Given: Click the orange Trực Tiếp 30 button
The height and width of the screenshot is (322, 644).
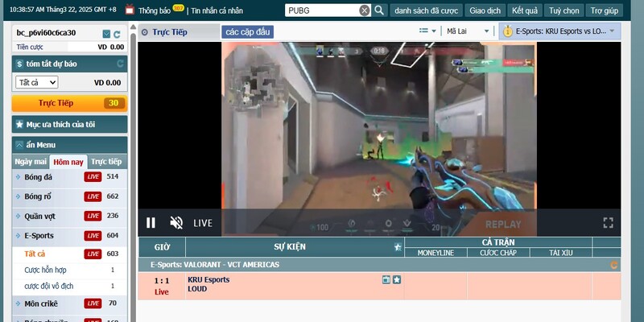Looking at the screenshot, I should [69, 104].
